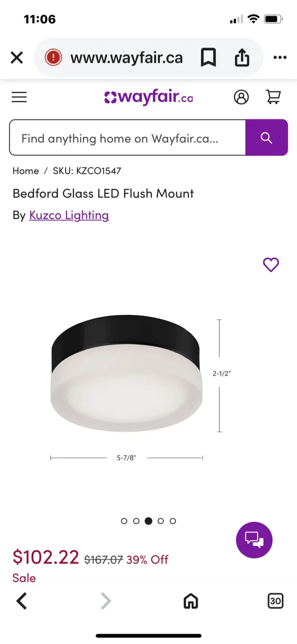Select the third carousel dot
297x644 pixels.
pos(148,521)
